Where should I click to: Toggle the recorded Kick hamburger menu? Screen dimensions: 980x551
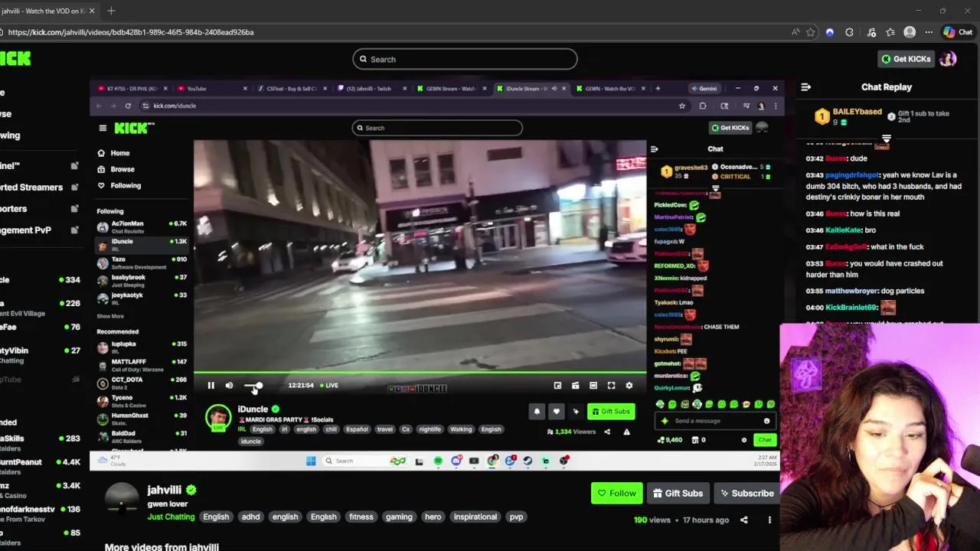point(103,128)
